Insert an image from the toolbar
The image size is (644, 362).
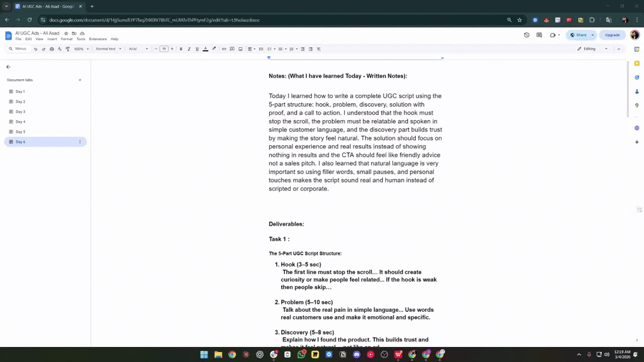coord(240,49)
